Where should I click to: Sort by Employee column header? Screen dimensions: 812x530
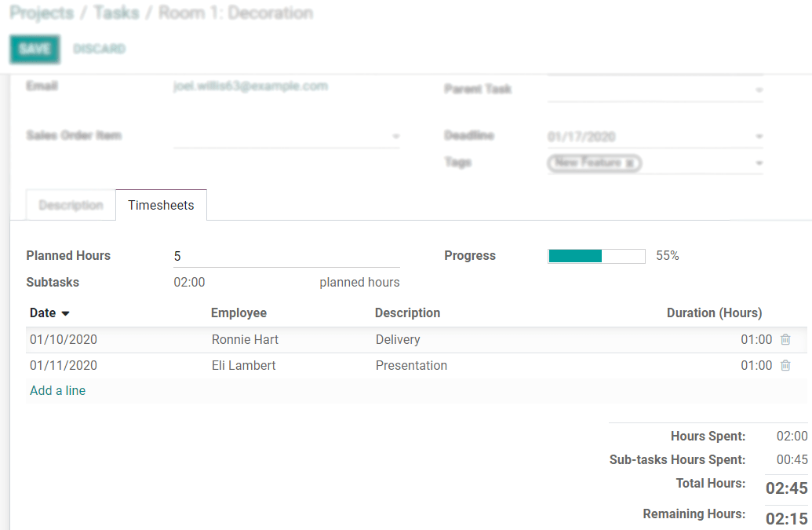[239, 313]
